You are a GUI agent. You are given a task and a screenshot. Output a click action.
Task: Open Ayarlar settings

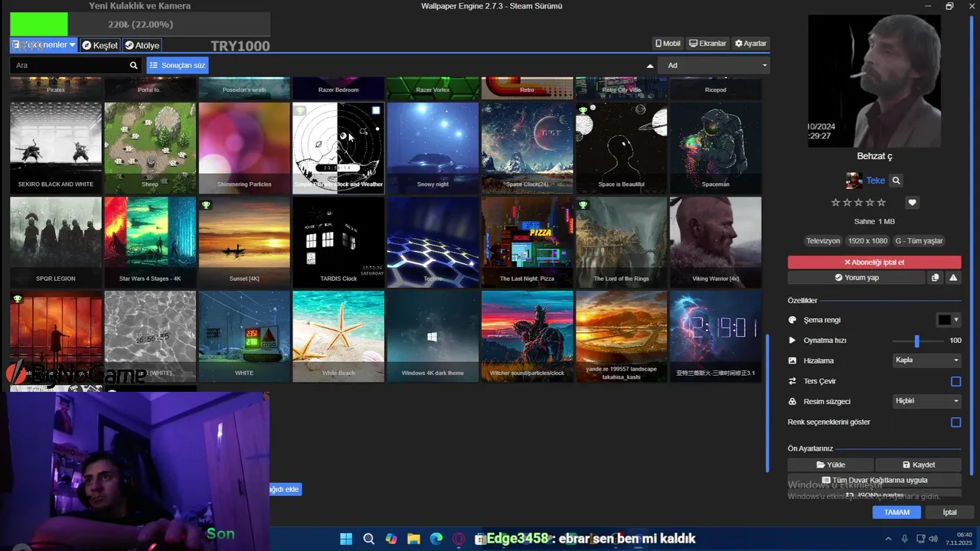[750, 44]
